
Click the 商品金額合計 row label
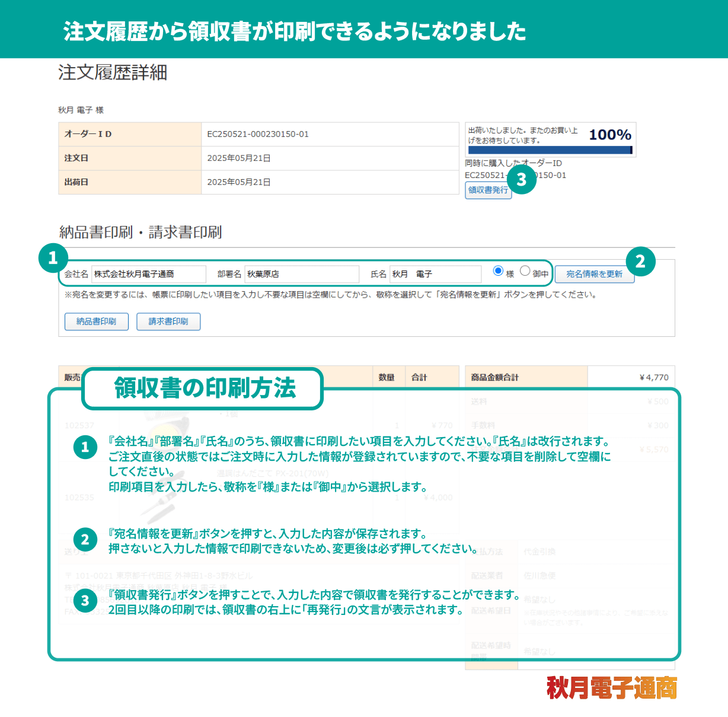pos(495,377)
